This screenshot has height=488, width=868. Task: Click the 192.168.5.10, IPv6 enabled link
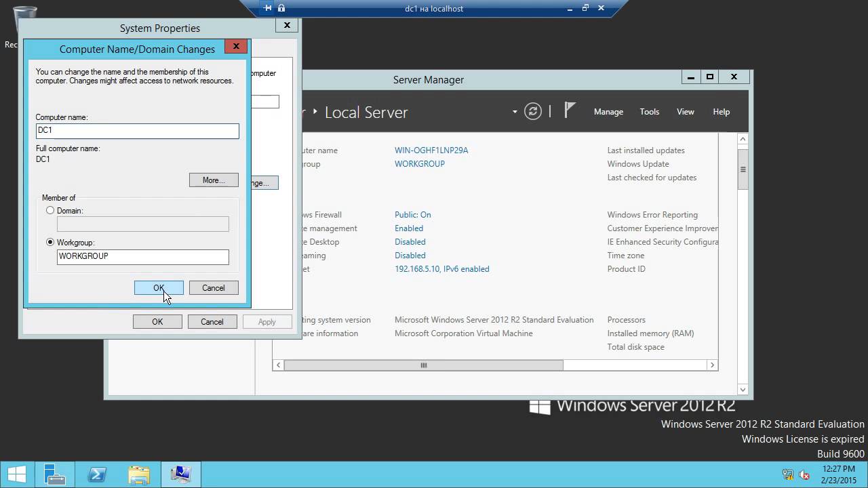[442, 269]
